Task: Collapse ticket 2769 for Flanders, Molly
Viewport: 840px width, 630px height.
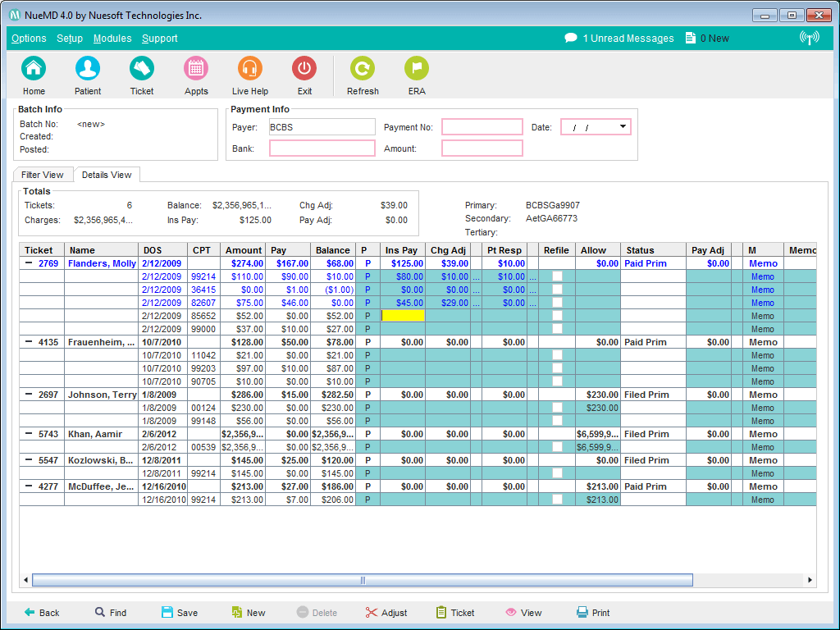Action: pos(29,262)
